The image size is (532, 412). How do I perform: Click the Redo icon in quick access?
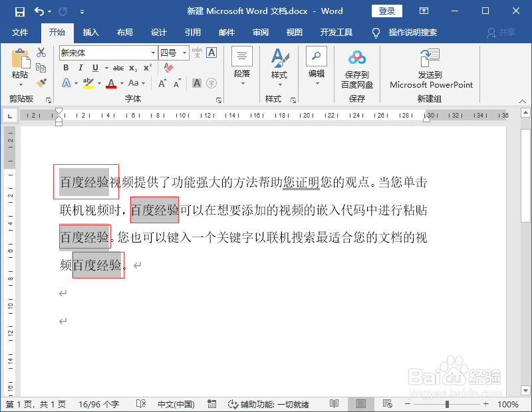[x=63, y=12]
